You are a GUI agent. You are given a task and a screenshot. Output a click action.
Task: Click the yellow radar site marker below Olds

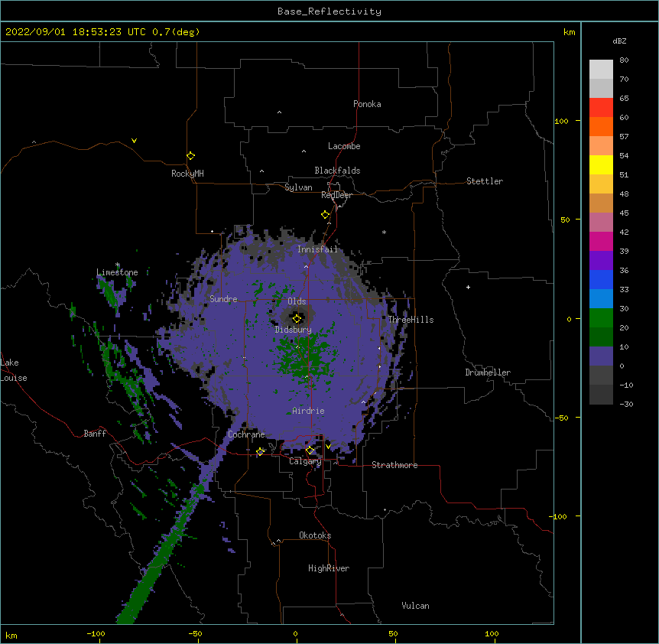tap(297, 319)
